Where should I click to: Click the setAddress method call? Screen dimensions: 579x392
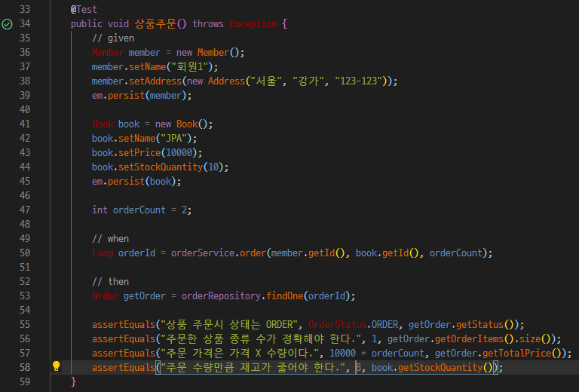pos(155,81)
